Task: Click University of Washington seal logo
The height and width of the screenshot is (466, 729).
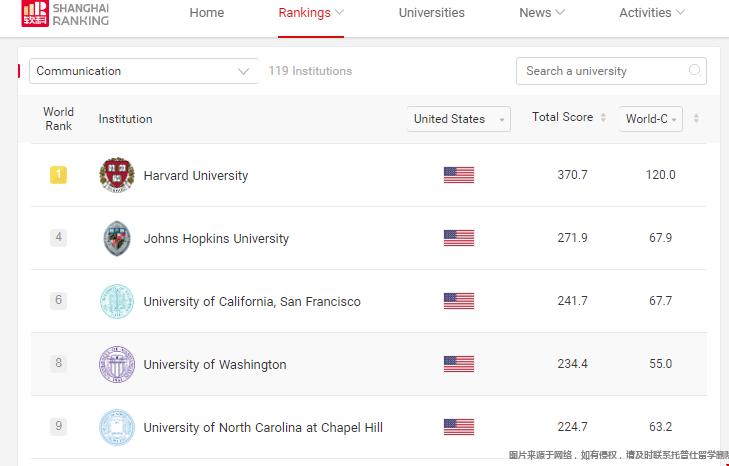Action: [117, 364]
